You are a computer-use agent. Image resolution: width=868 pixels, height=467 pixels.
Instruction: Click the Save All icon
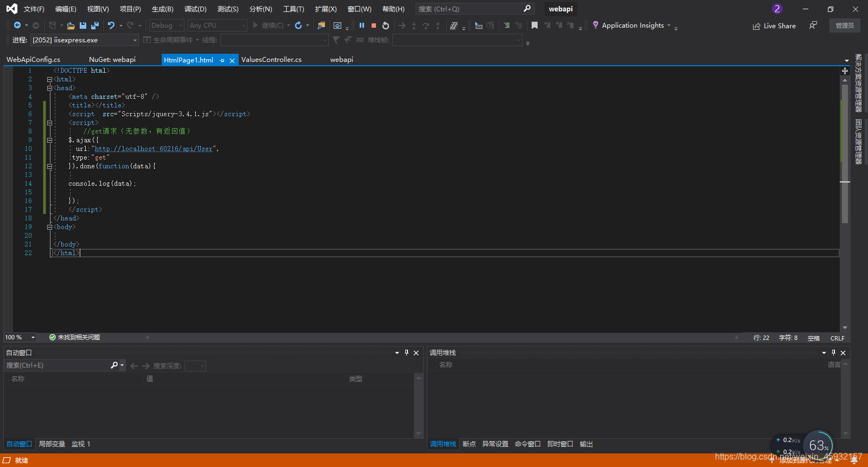click(x=95, y=26)
